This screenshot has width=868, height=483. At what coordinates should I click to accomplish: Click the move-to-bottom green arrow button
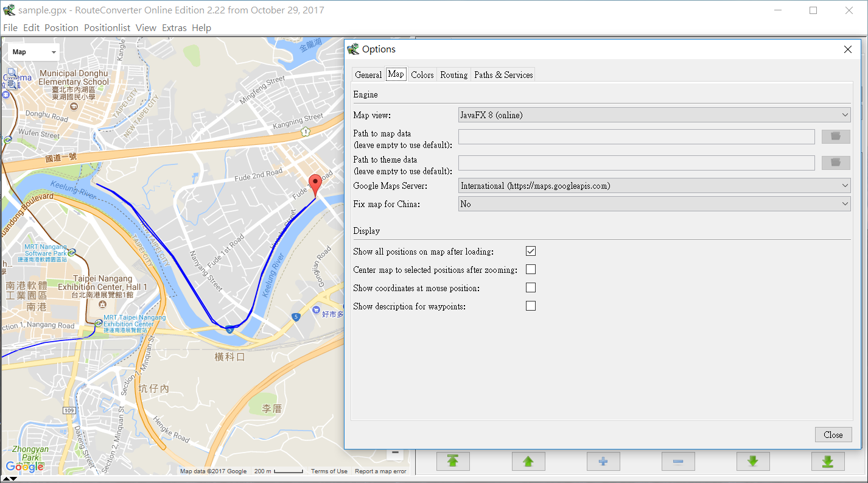(x=827, y=461)
